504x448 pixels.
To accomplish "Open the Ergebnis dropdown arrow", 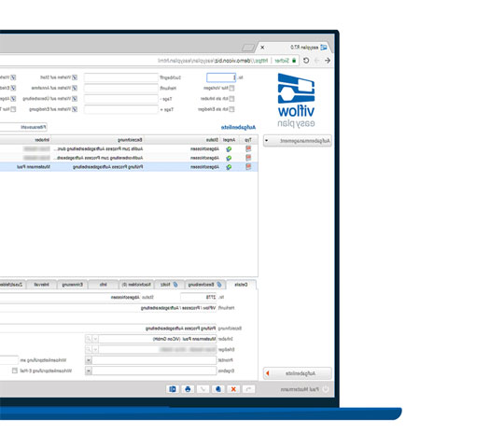I will click(x=89, y=371).
